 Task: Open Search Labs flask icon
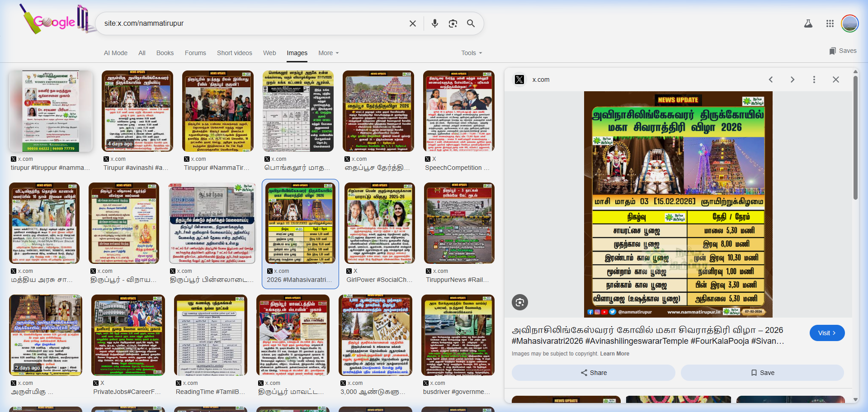tap(808, 23)
